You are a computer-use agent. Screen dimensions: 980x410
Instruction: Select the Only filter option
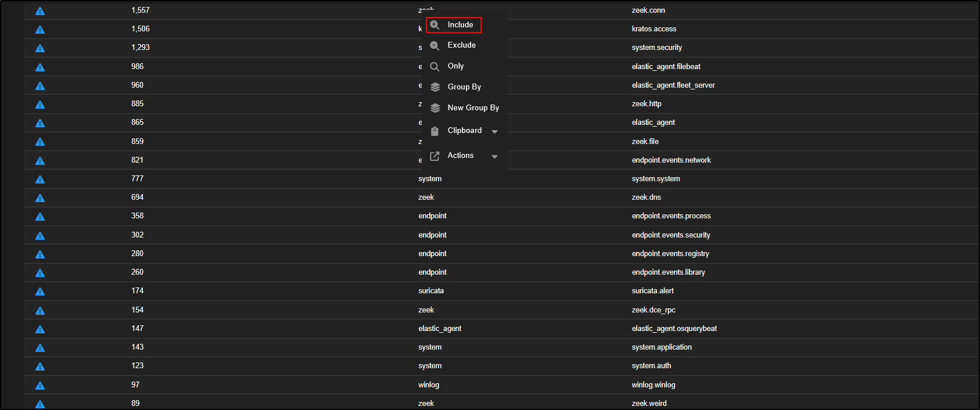pos(455,66)
